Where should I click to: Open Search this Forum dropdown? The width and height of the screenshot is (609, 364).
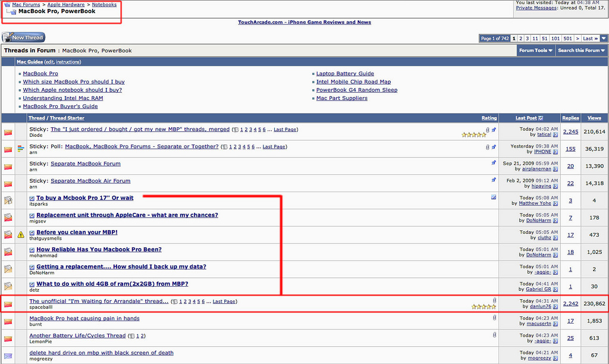click(581, 51)
